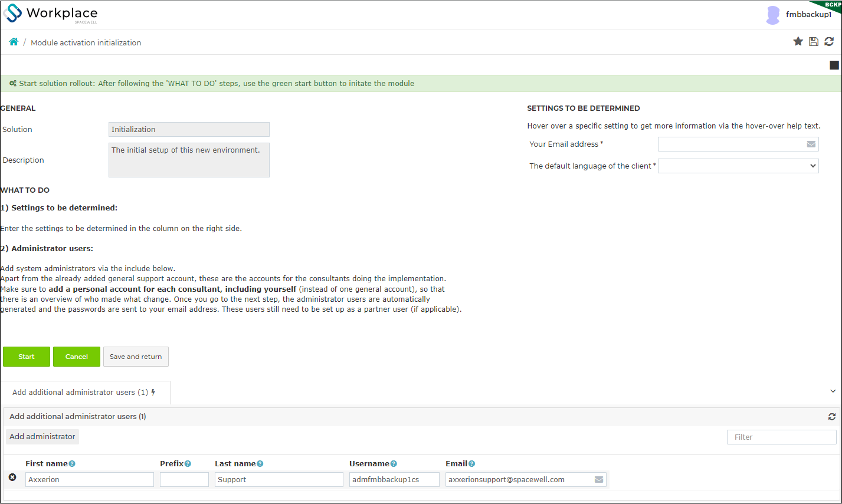Open Username help icon

(x=394, y=464)
